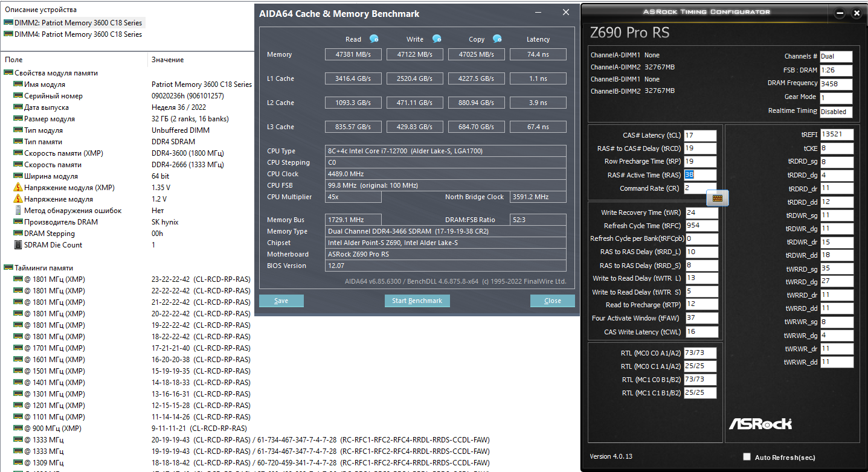Edit the tRRD_L field
This screenshot has height=472, width=868.
click(x=702, y=252)
